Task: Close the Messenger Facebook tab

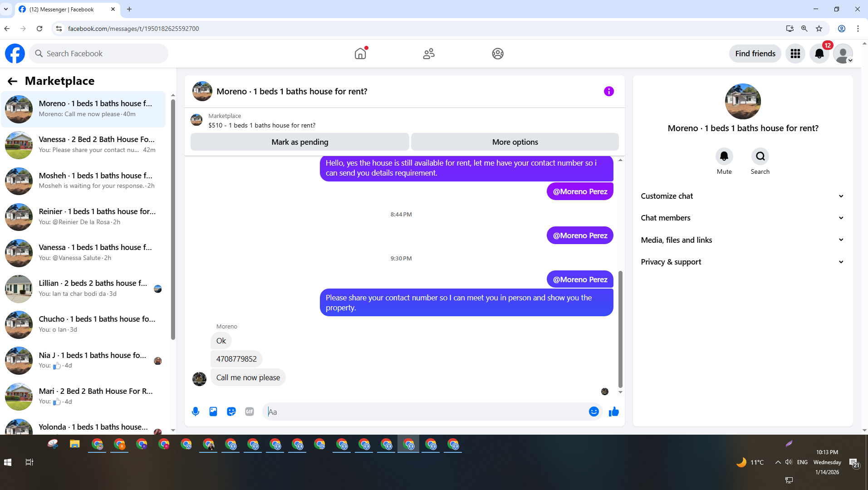Action: [x=113, y=9]
